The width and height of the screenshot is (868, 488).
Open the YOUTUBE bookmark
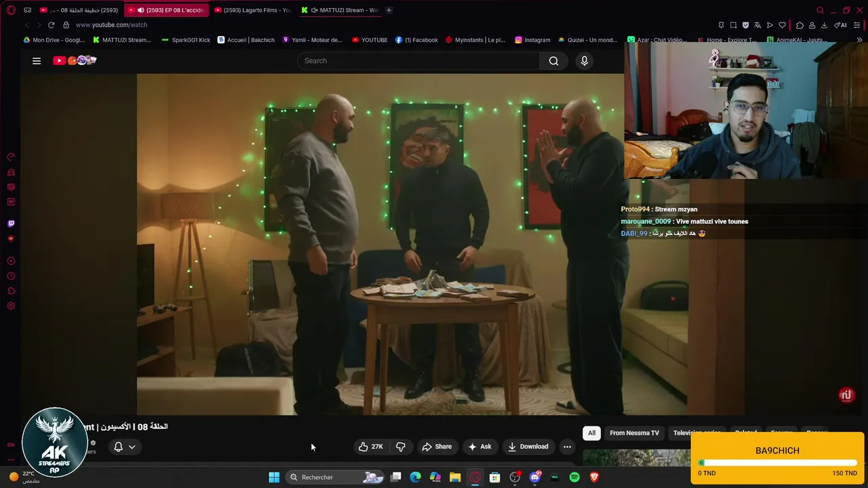coord(370,40)
